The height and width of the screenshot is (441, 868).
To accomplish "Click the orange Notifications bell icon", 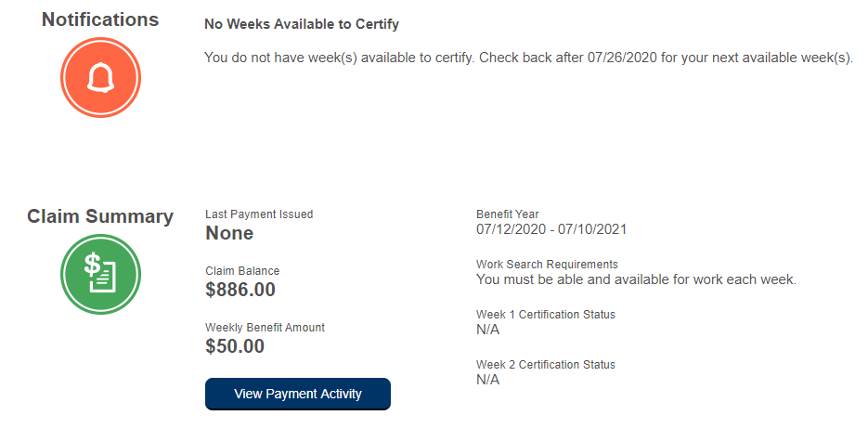I will point(100,78).
